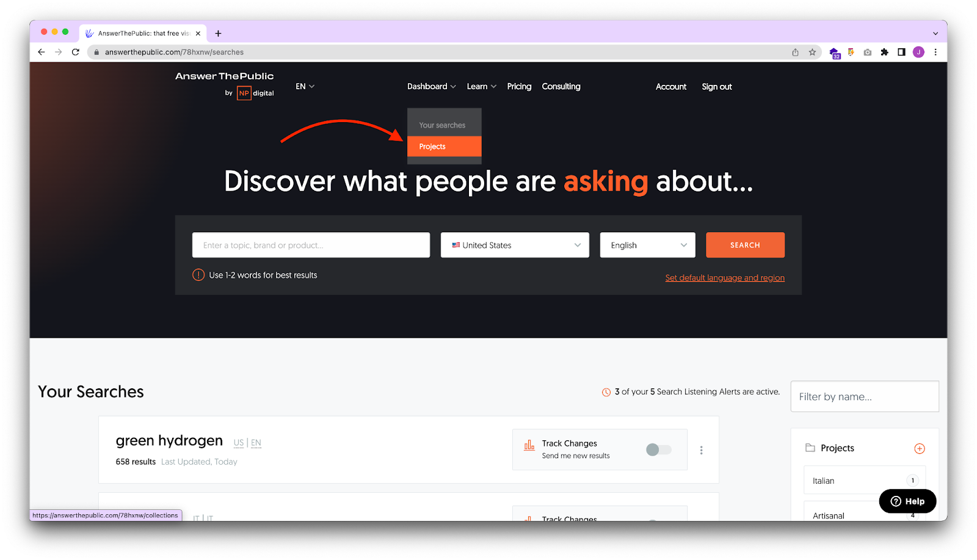Close the AnswerThePublic tab

[198, 34]
